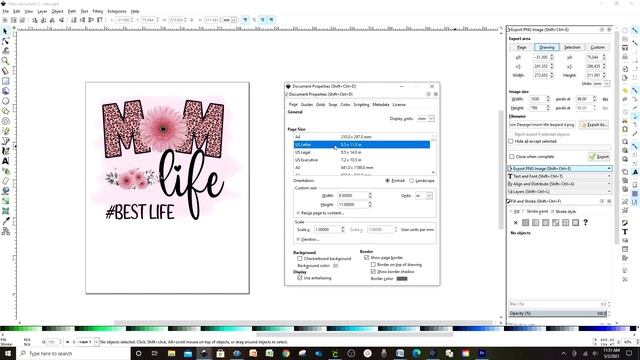Select the Gradient tool
The image size is (640, 360).
5,201
